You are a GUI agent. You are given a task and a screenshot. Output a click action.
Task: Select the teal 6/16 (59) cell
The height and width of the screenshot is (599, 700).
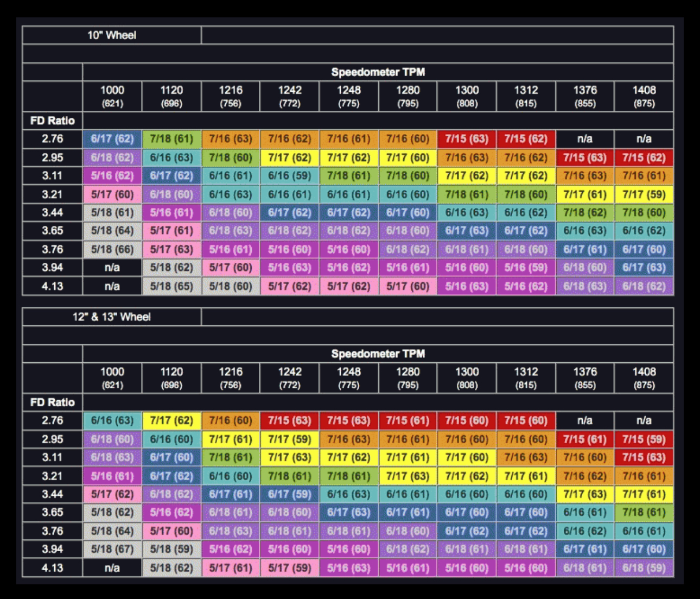[290, 175]
